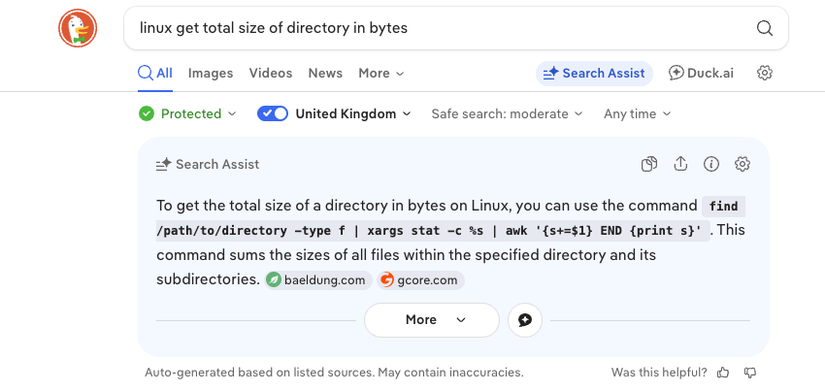The width and height of the screenshot is (825, 388).
Task: Open the gcore.com source link
Action: [420, 280]
